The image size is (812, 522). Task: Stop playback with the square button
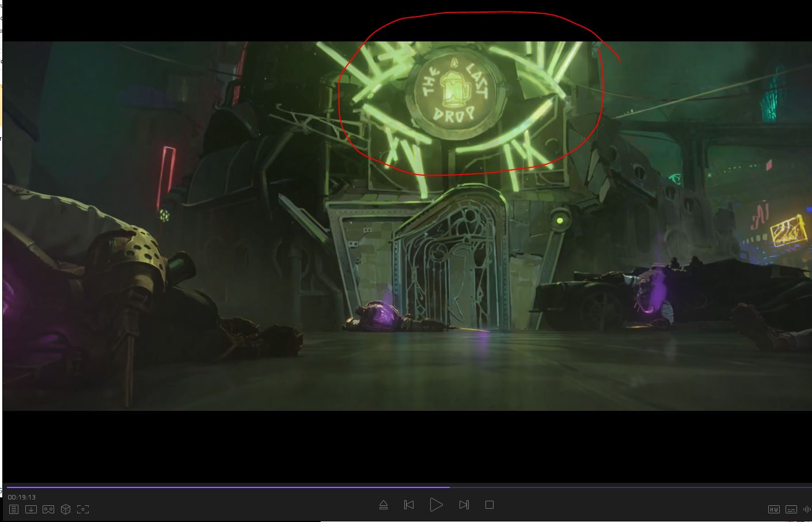coord(490,505)
